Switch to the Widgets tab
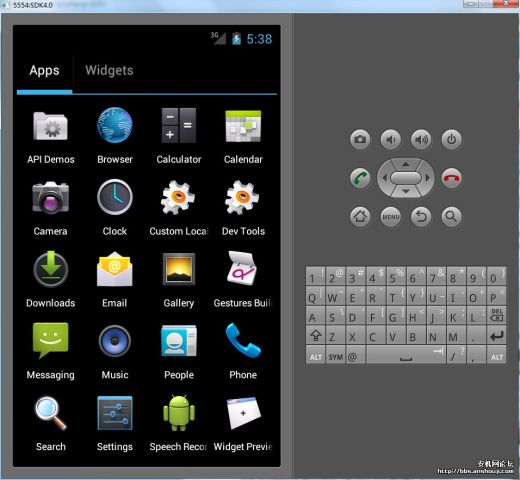 [109, 71]
